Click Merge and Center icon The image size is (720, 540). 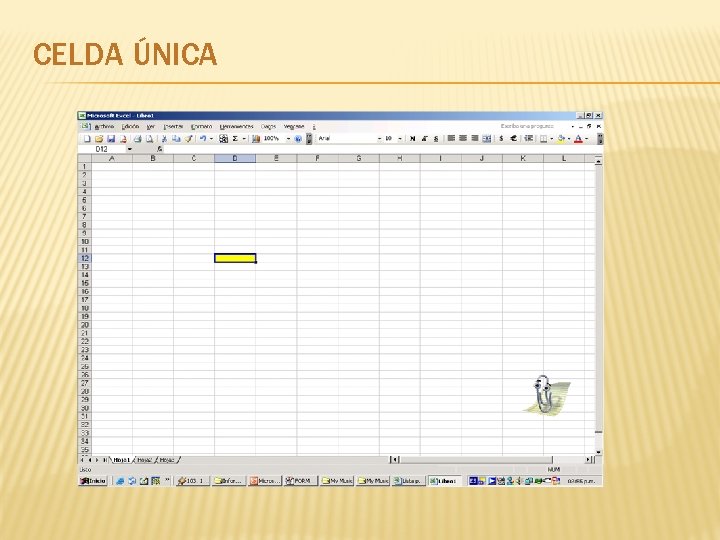click(x=487, y=138)
